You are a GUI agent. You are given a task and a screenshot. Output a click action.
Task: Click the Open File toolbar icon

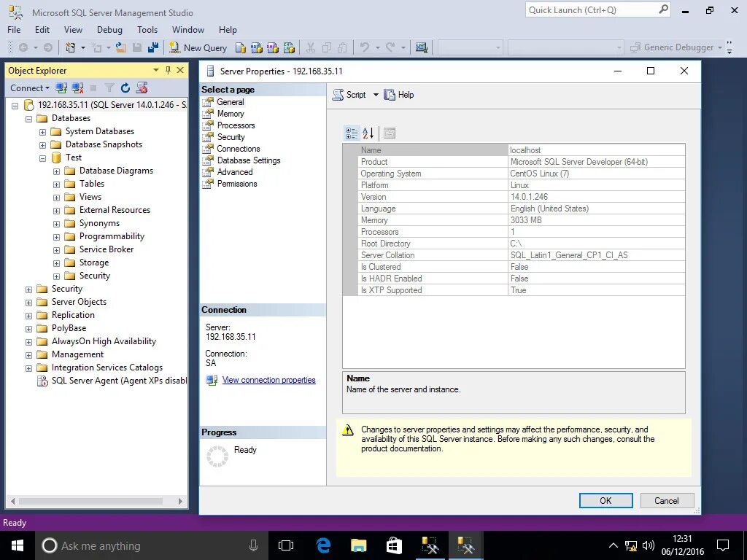click(x=121, y=47)
